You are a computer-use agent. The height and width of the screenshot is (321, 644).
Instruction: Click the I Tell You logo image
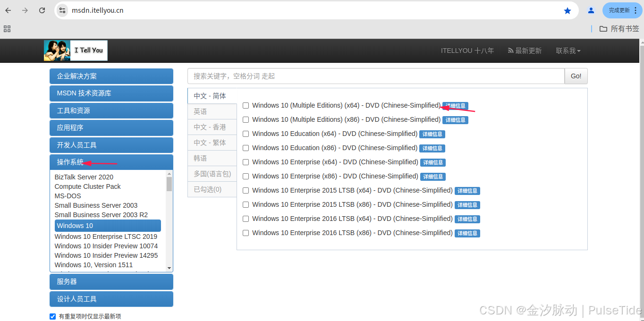[x=76, y=51]
